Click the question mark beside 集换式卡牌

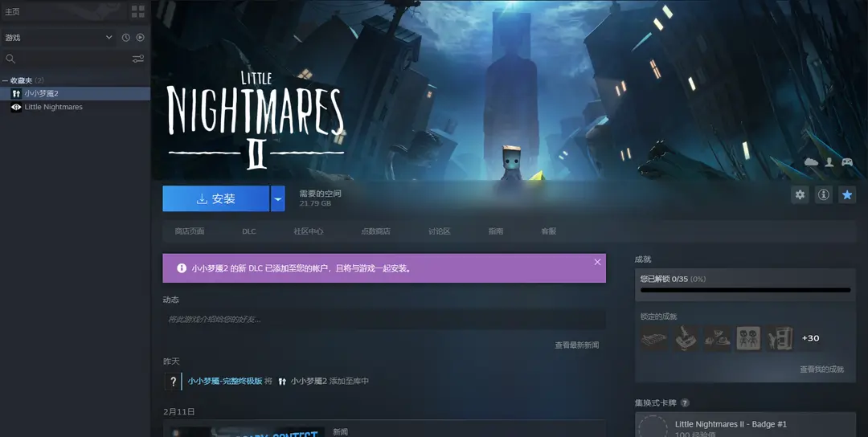(685, 402)
